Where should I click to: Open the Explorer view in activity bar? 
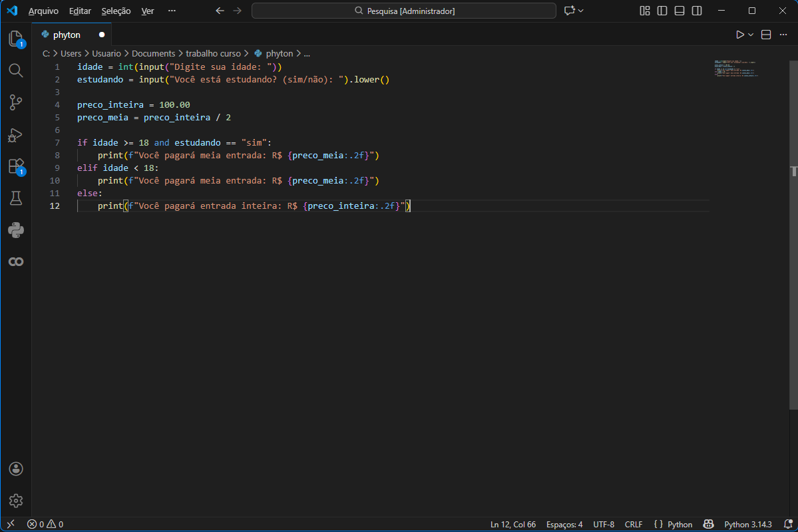pos(16,39)
